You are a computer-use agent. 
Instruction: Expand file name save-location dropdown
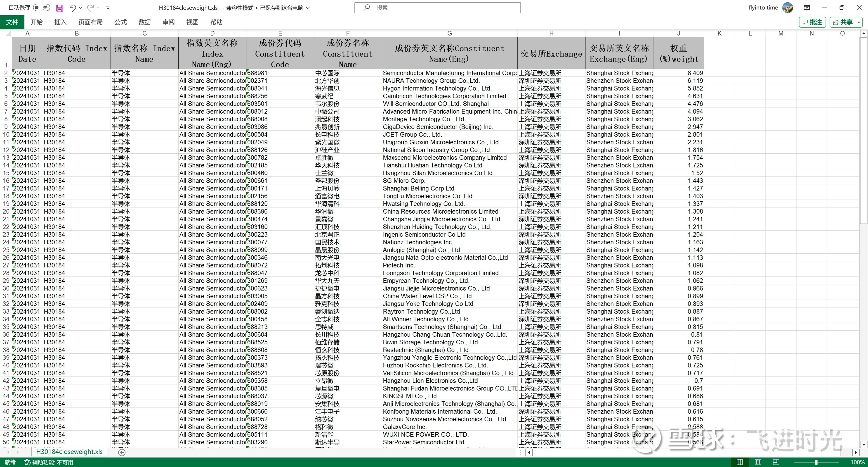pyautogui.click(x=308, y=8)
